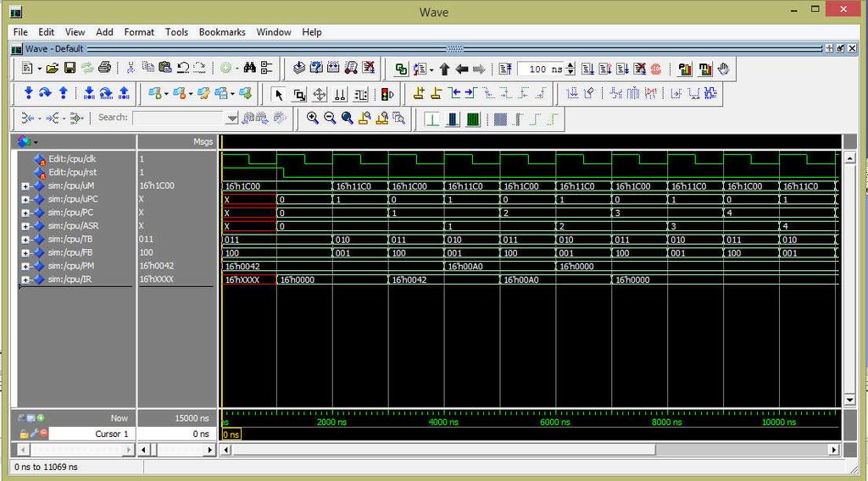
Task: Click the Zoom Out magnifier icon
Action: tap(330, 118)
